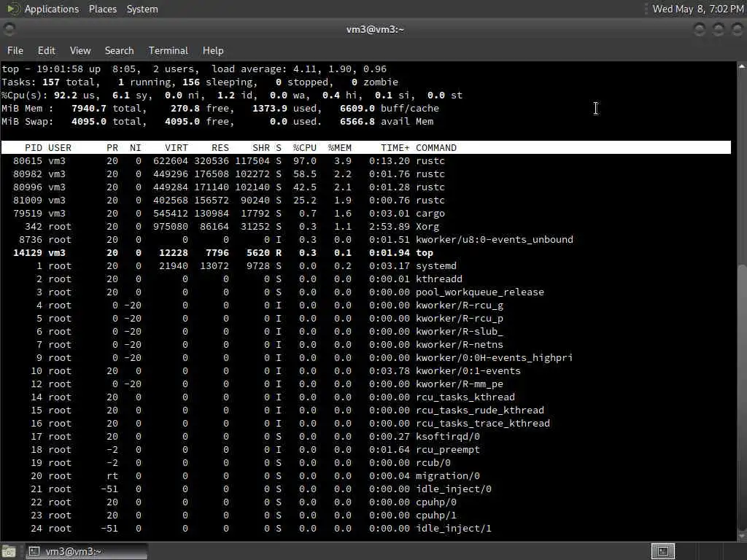Image resolution: width=747 pixels, height=560 pixels.
Task: Click the scrollbar up arrow
Action: coord(742,66)
